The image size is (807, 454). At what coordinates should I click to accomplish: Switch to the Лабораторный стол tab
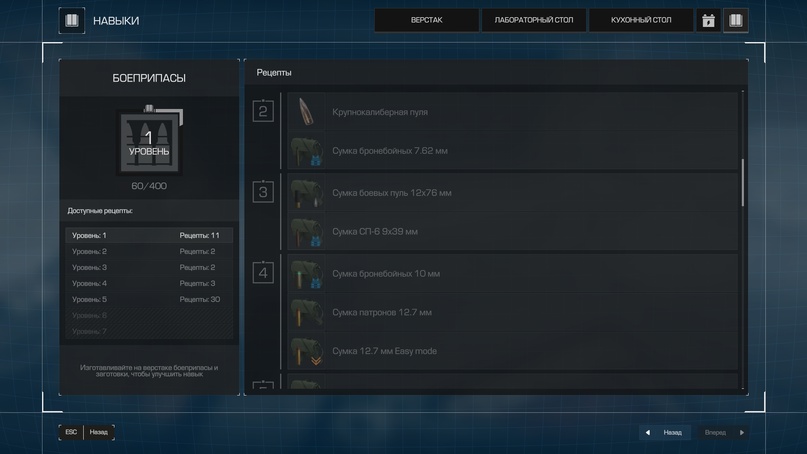[534, 20]
